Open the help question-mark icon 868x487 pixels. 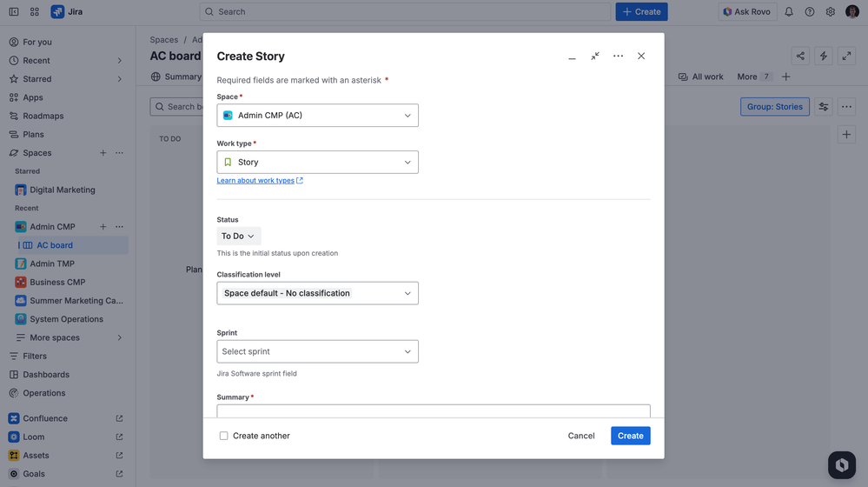coord(809,11)
